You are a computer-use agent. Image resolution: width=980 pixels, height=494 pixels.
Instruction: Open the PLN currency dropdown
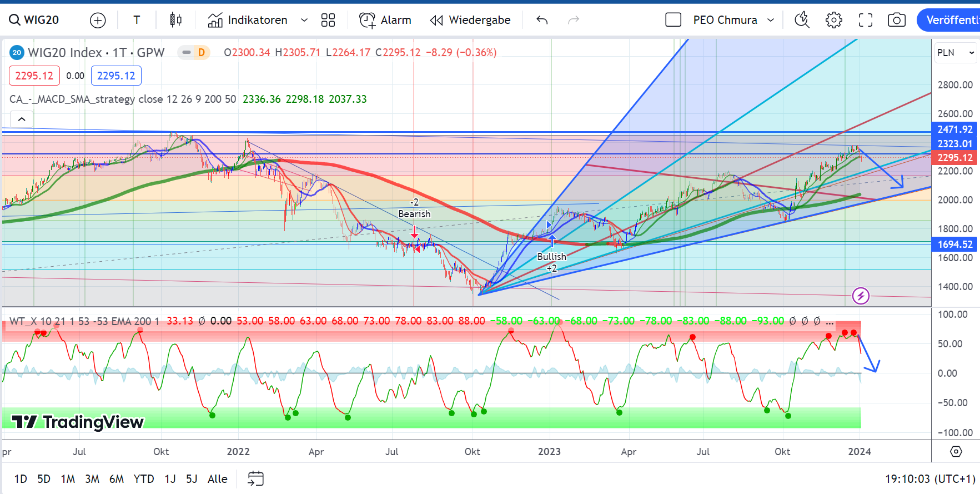coord(955,53)
